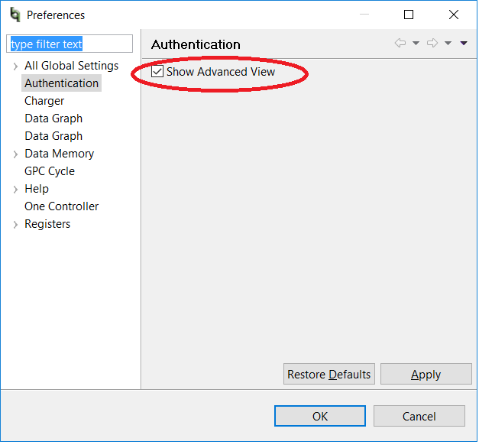The height and width of the screenshot is (448, 479).
Task: Confirm with the OK button
Action: (x=320, y=417)
